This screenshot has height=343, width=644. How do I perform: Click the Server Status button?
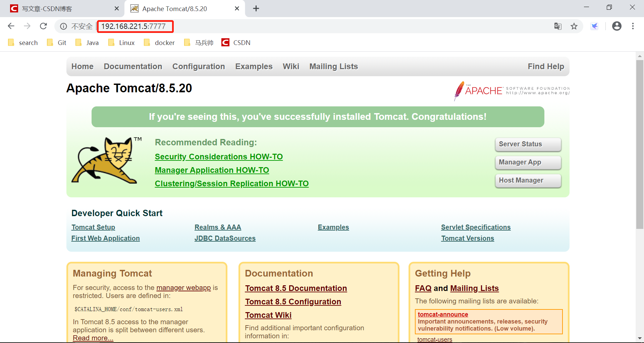(x=528, y=144)
